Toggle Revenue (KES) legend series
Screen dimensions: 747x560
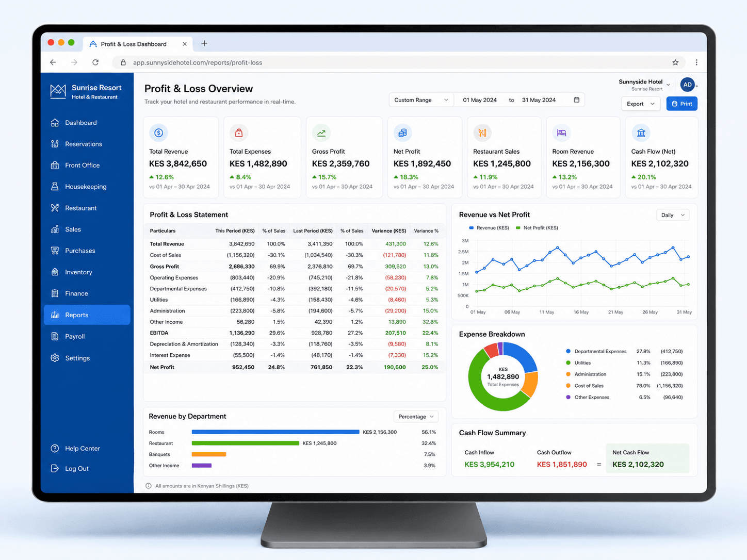click(489, 228)
